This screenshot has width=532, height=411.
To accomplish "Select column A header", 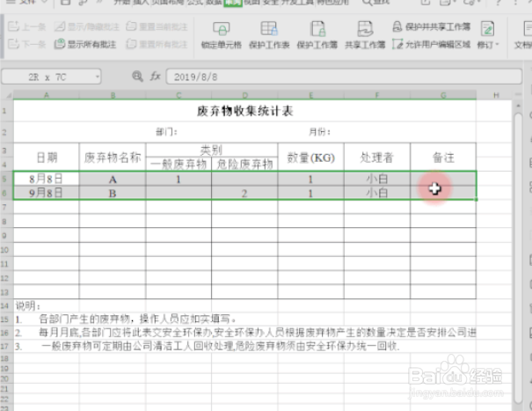I will pyautogui.click(x=46, y=95).
